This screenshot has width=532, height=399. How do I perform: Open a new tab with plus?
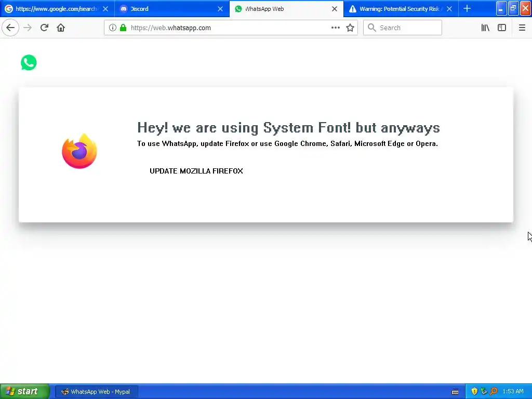pyautogui.click(x=467, y=8)
